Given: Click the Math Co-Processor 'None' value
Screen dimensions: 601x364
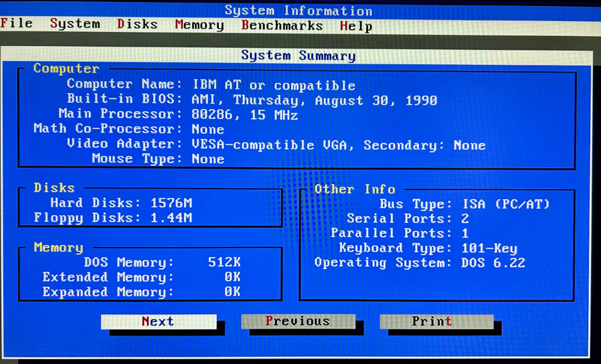Looking at the screenshot, I should pos(208,129).
